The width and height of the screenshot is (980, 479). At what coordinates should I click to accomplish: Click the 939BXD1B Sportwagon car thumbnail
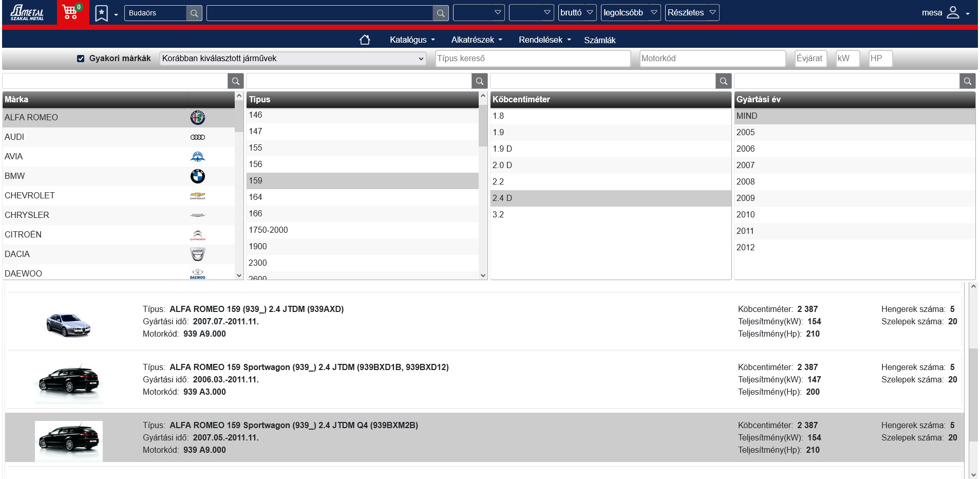[x=68, y=383]
